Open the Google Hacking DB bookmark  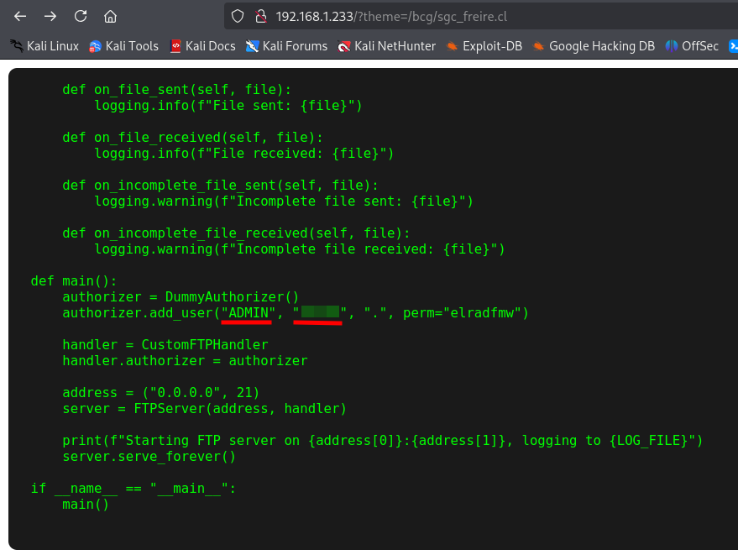click(594, 46)
